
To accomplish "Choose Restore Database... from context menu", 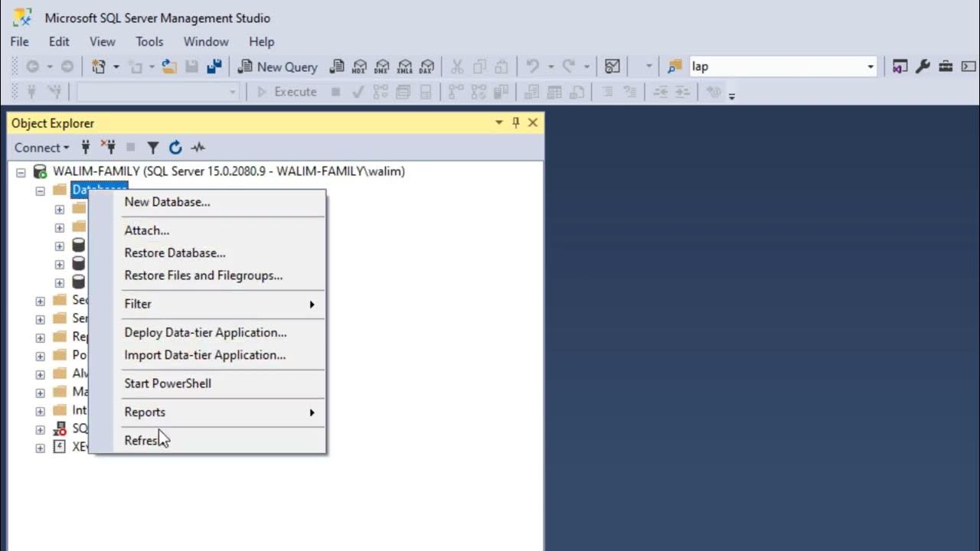I will [x=207, y=253].
